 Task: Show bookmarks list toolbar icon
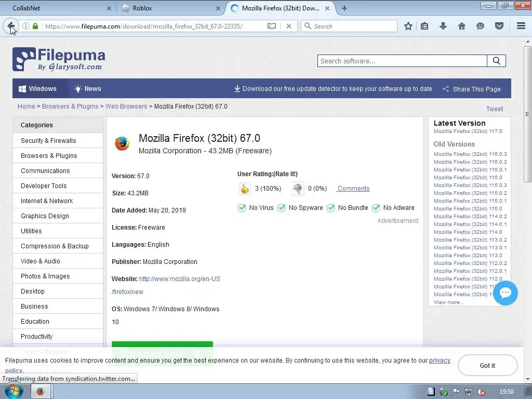424,26
